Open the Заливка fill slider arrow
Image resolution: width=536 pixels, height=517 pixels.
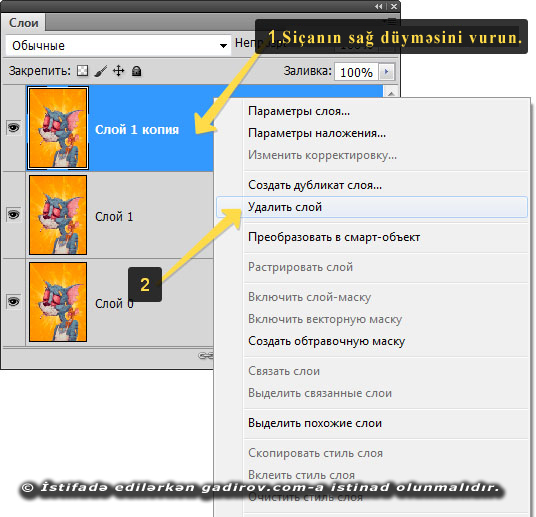[387, 72]
